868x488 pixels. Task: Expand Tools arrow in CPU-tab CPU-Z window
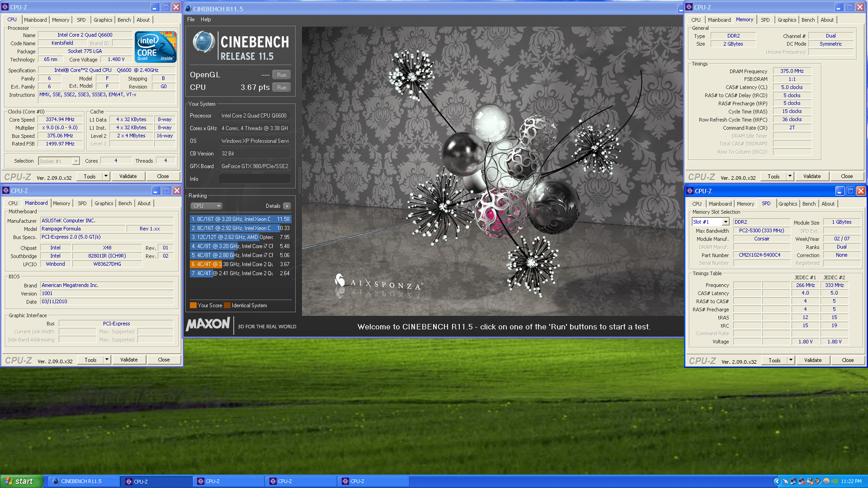tap(106, 176)
